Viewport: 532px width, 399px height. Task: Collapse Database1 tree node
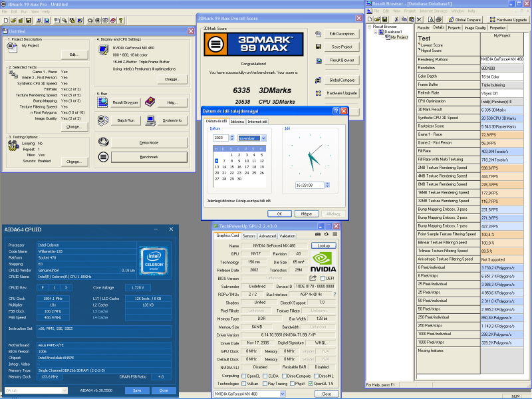pos(376,32)
